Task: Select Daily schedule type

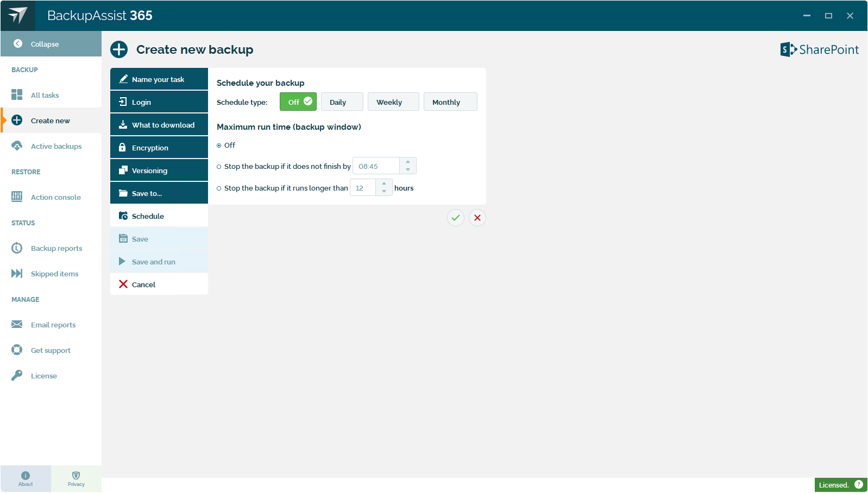Action: click(x=342, y=102)
